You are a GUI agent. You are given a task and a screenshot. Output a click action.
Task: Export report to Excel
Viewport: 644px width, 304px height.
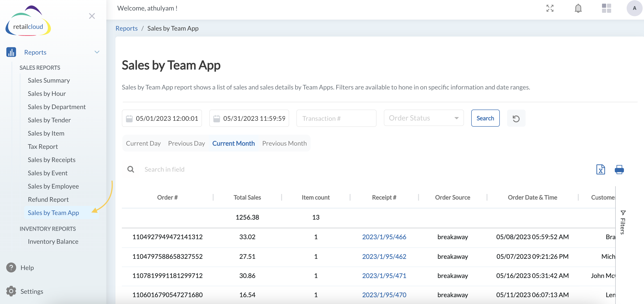click(x=600, y=169)
